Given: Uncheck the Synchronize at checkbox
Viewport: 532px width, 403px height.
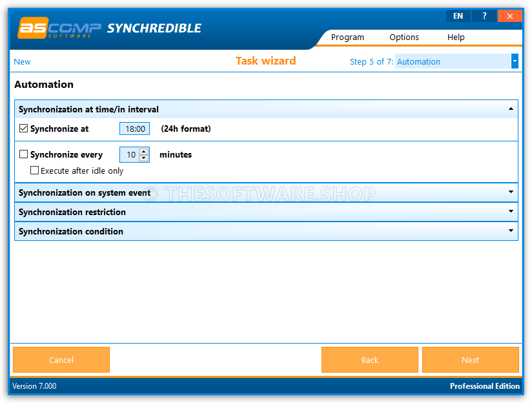Looking at the screenshot, I should pos(23,129).
